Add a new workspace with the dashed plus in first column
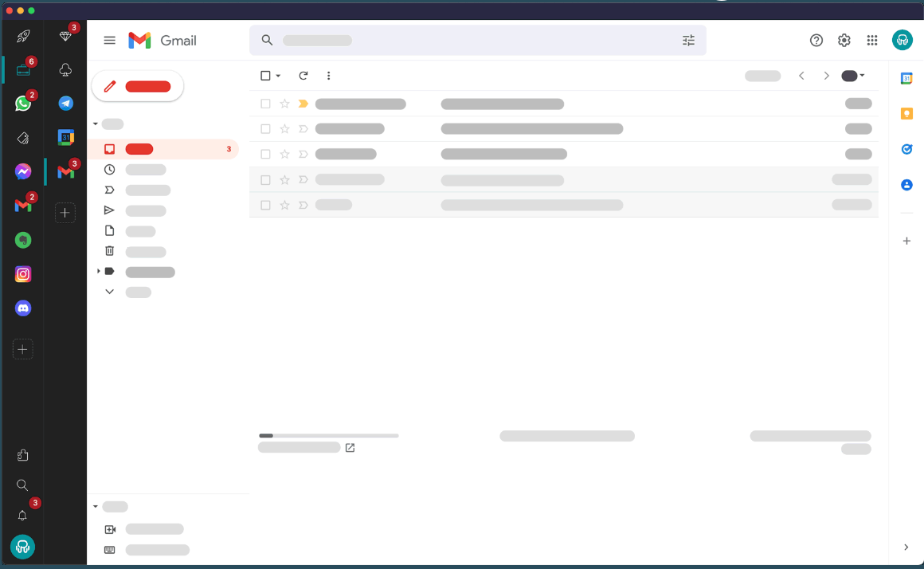The width and height of the screenshot is (924, 569). point(23,350)
